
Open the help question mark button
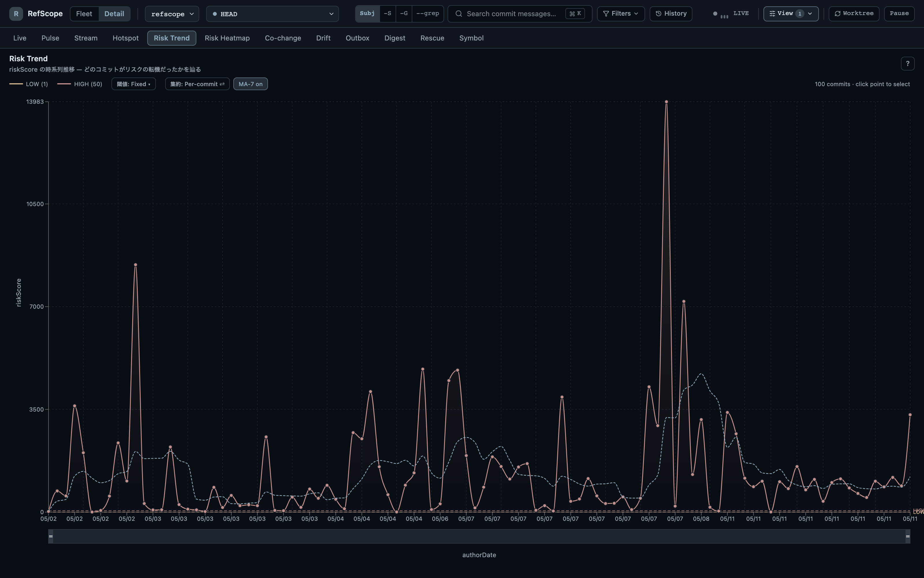(908, 64)
